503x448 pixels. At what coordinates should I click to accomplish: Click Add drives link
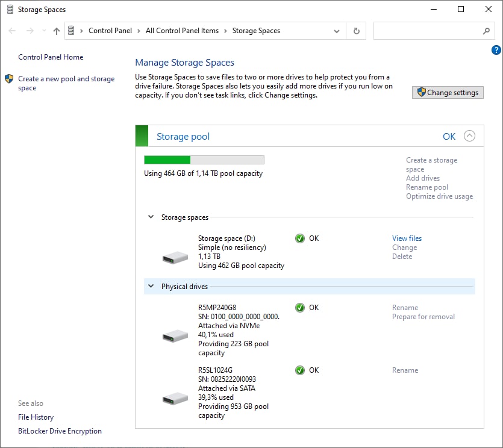point(423,178)
